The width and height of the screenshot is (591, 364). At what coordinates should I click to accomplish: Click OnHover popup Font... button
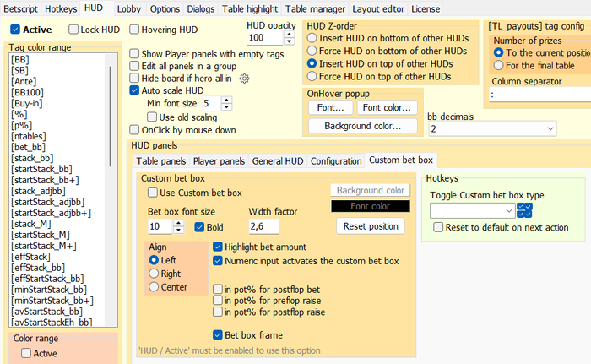(x=331, y=107)
